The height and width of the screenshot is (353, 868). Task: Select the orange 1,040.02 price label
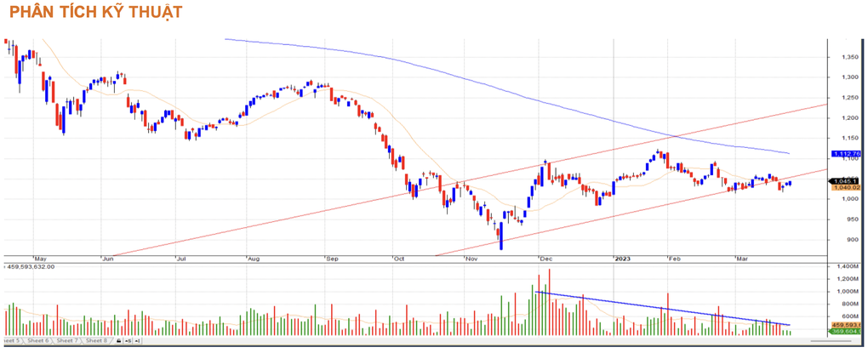tap(846, 188)
